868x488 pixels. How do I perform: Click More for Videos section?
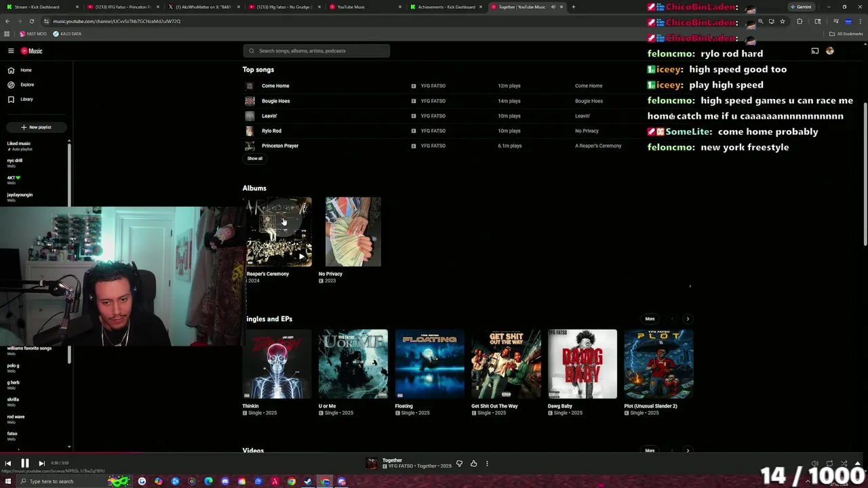pos(650,450)
